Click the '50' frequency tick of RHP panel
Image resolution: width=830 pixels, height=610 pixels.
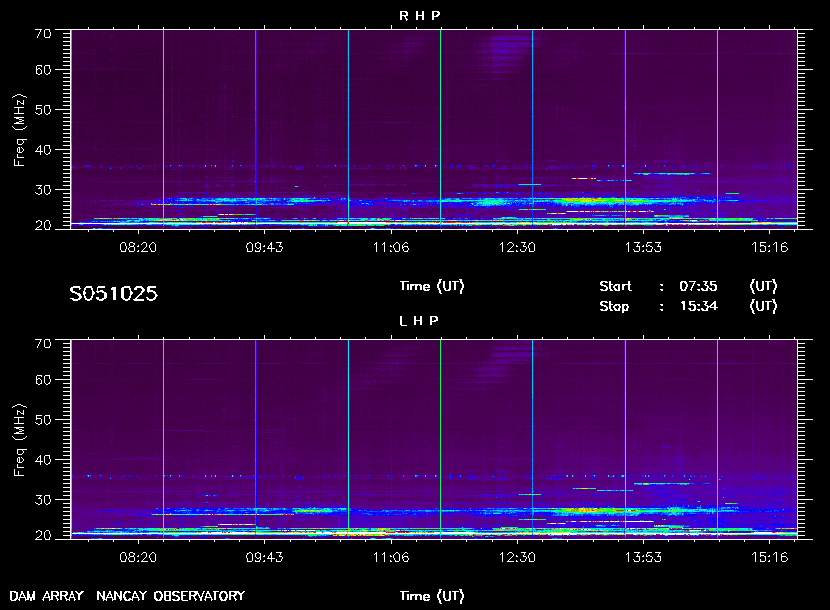coord(43,110)
